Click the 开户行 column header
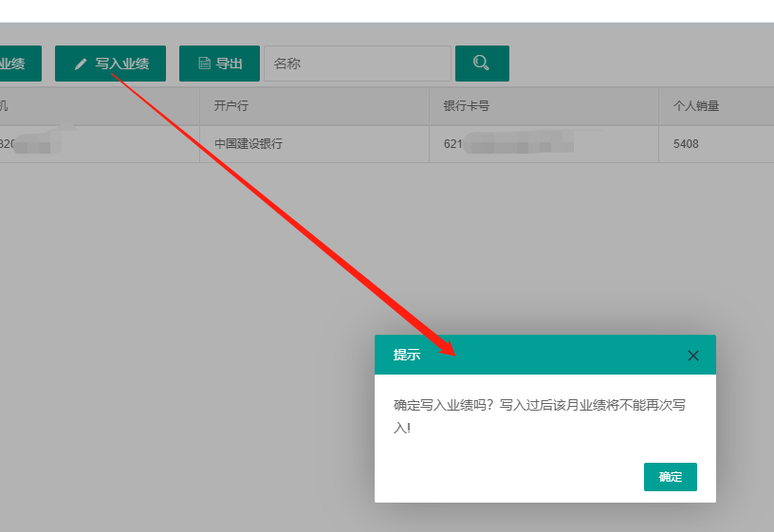The width and height of the screenshot is (774, 532). click(x=230, y=106)
